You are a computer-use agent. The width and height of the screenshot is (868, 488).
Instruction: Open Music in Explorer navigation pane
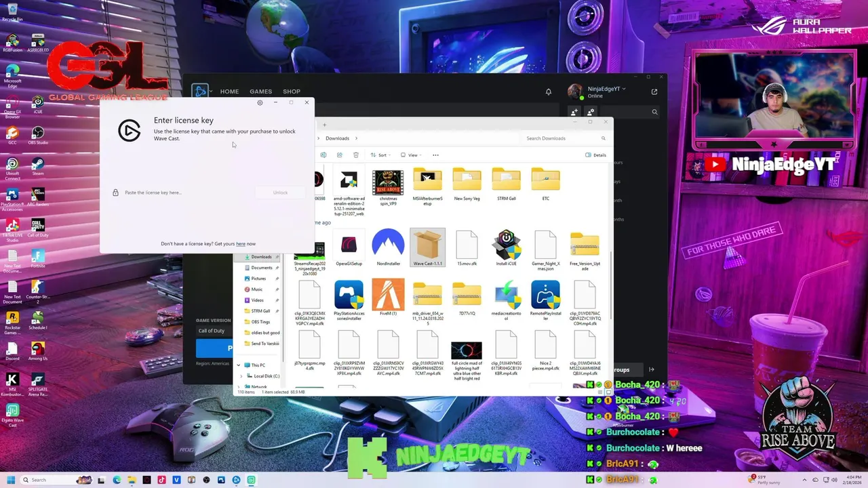[x=257, y=289]
